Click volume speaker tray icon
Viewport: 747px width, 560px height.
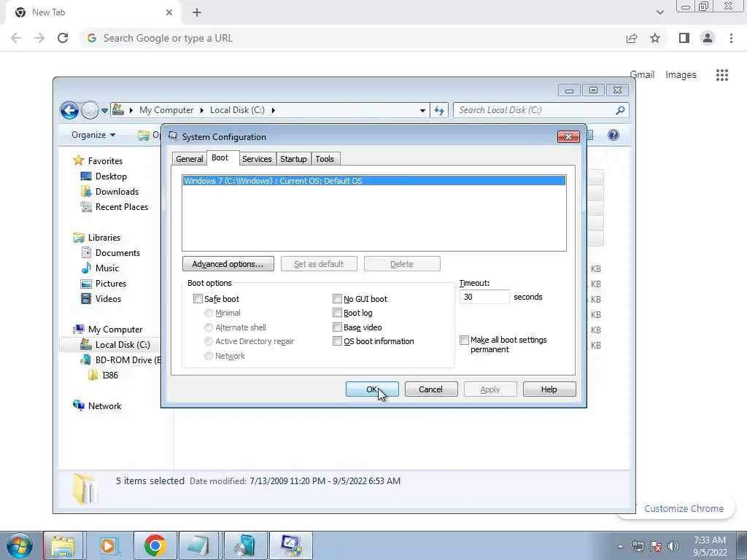click(x=673, y=546)
